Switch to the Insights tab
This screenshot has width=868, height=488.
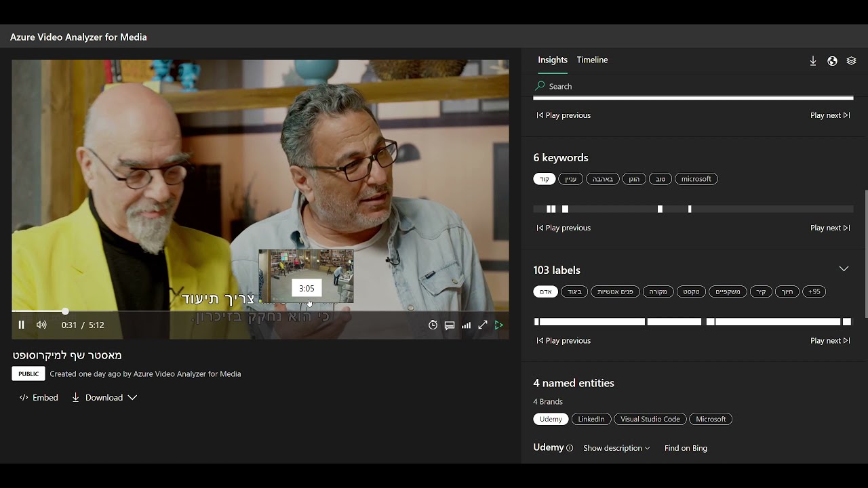click(553, 60)
